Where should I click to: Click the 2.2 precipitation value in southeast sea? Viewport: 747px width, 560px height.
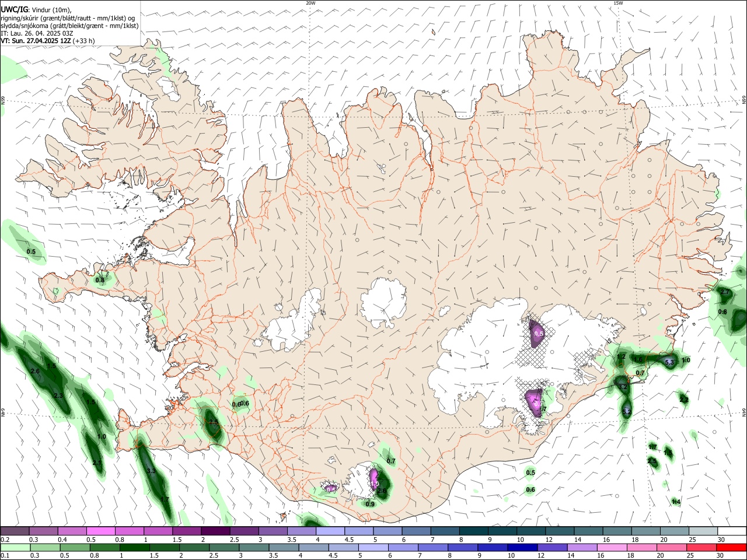point(684,400)
